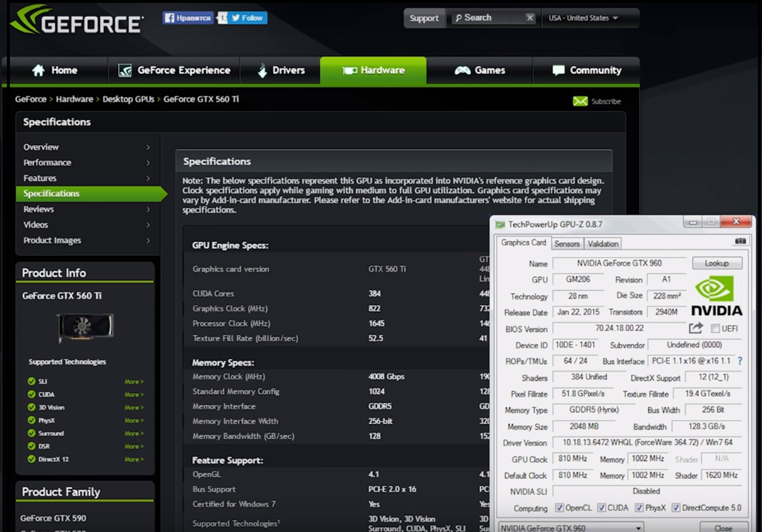The height and width of the screenshot is (532, 762).
Task: Click the CUDA green check icon in sidebar
Action: click(x=31, y=395)
